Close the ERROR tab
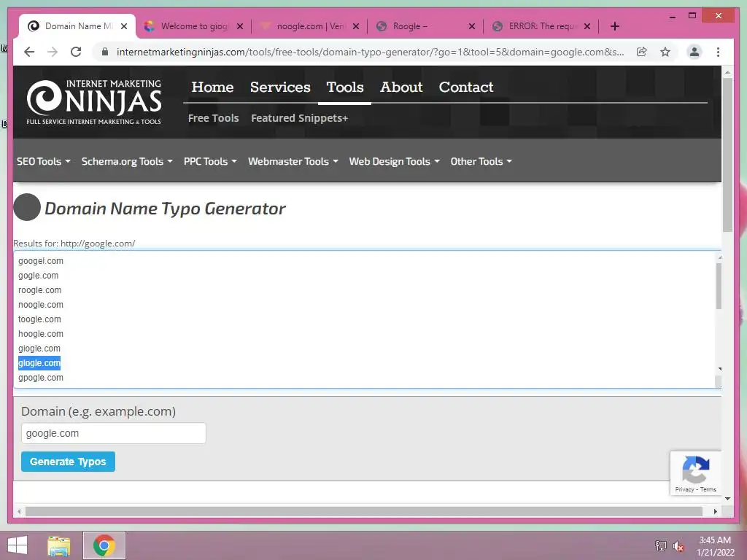 tap(587, 26)
